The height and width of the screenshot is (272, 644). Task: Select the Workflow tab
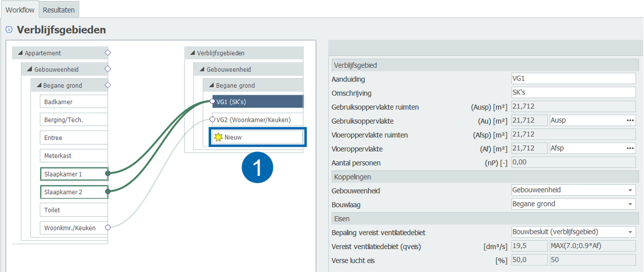(19, 9)
